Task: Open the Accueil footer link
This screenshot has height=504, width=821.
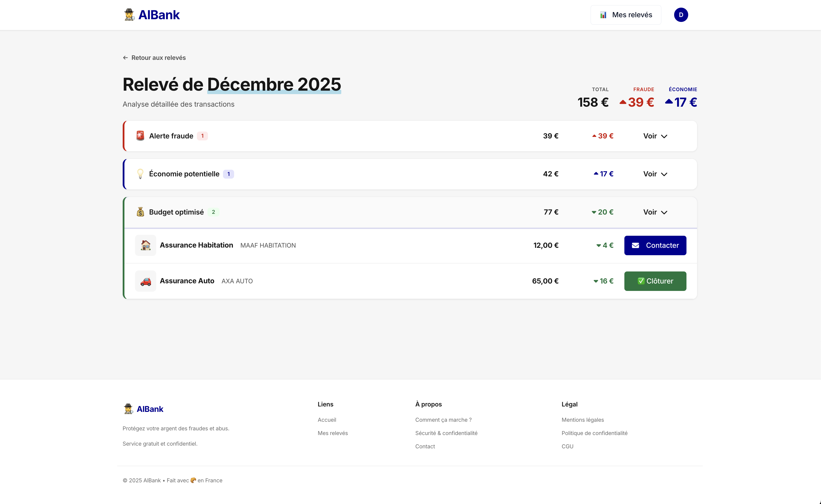Action: [327, 420]
